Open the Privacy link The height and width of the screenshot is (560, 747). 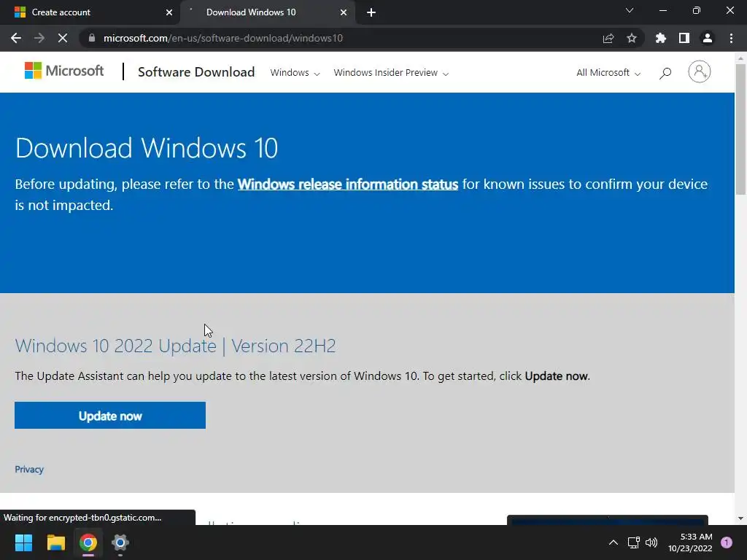click(29, 470)
